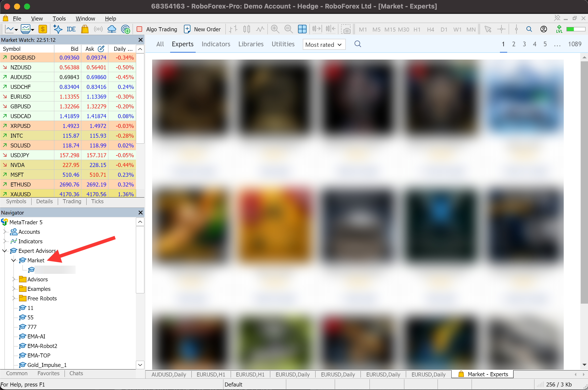Open the Tools menu
The width and height of the screenshot is (588, 390).
click(x=59, y=19)
